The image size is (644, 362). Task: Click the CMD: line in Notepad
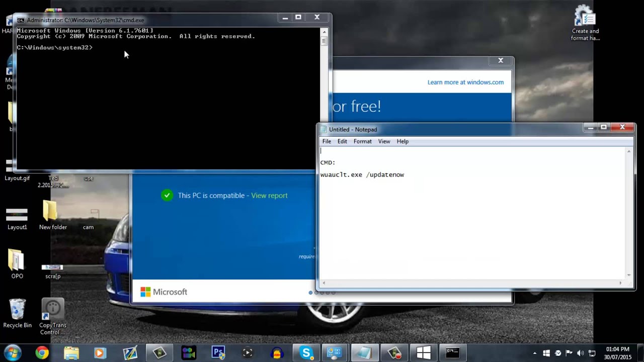point(328,163)
